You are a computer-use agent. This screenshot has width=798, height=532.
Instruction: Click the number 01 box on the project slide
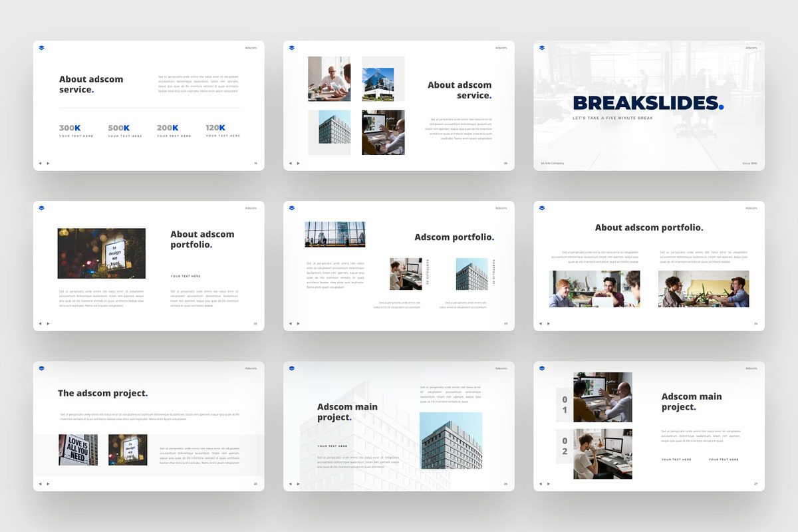pos(565,404)
